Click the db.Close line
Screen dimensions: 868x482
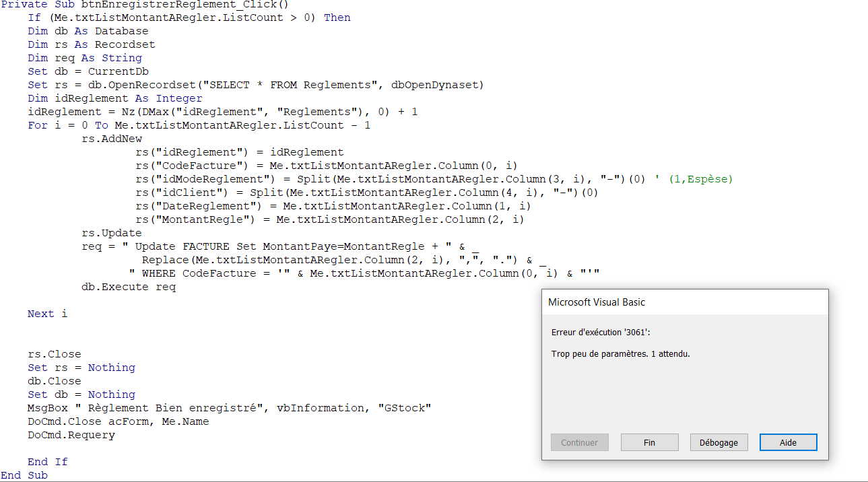point(55,381)
